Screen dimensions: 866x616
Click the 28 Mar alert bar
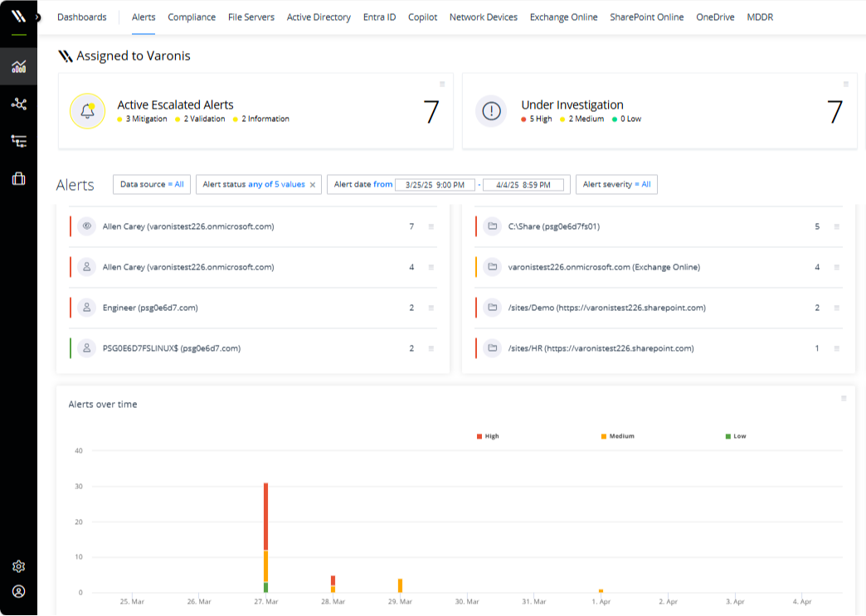click(333, 584)
